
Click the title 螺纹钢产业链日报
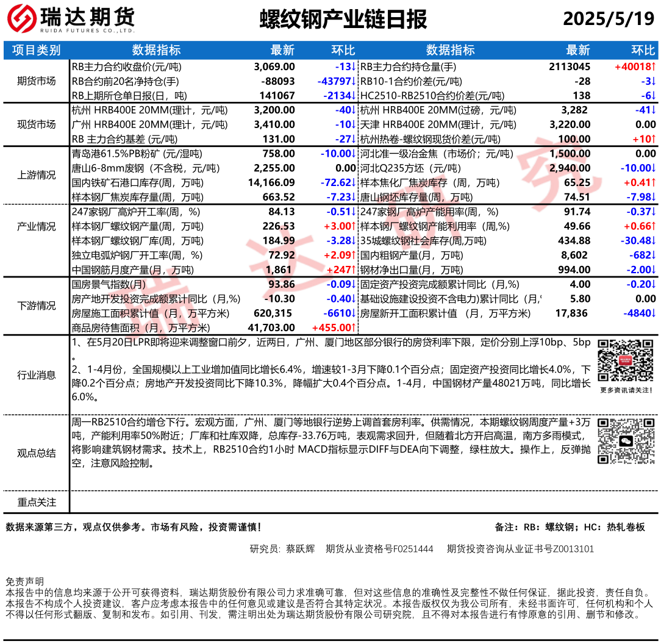pos(343,19)
